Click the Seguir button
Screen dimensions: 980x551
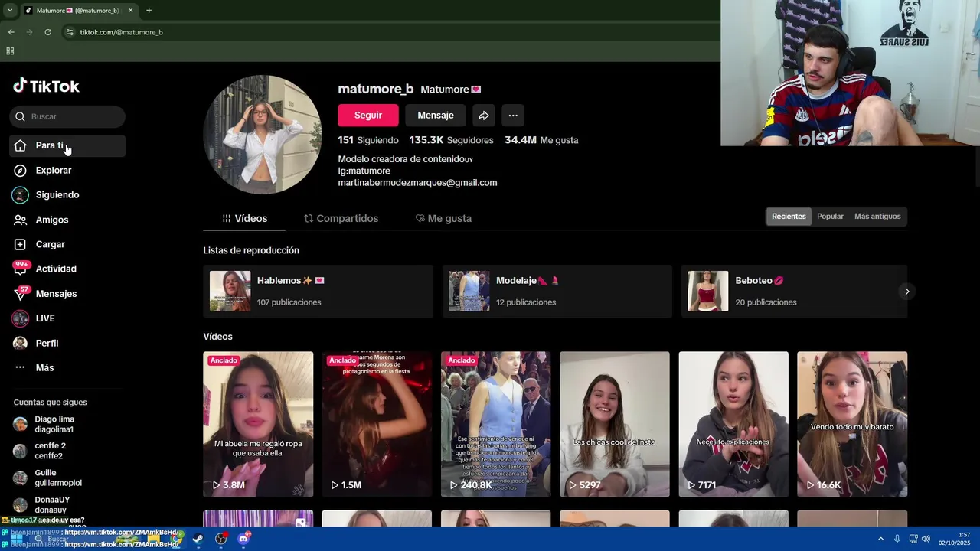(368, 115)
